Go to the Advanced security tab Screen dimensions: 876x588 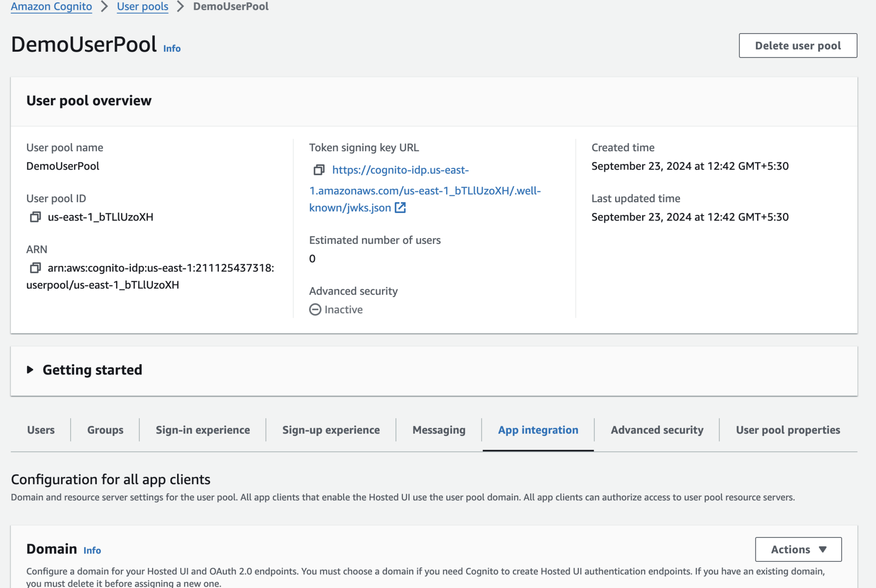tap(657, 430)
